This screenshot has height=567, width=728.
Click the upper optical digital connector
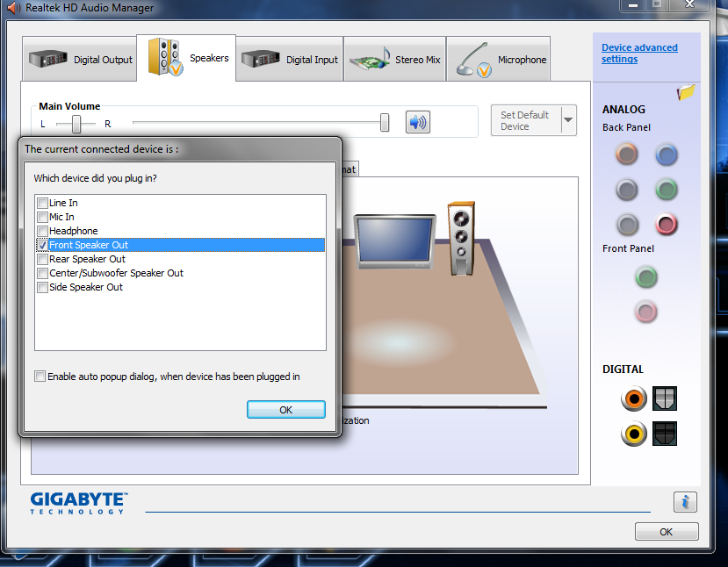pyautogui.click(x=665, y=398)
